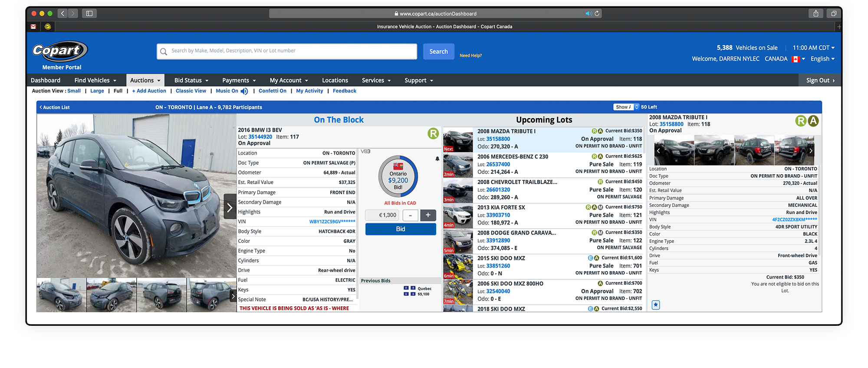Click the blue Search button

439,51
